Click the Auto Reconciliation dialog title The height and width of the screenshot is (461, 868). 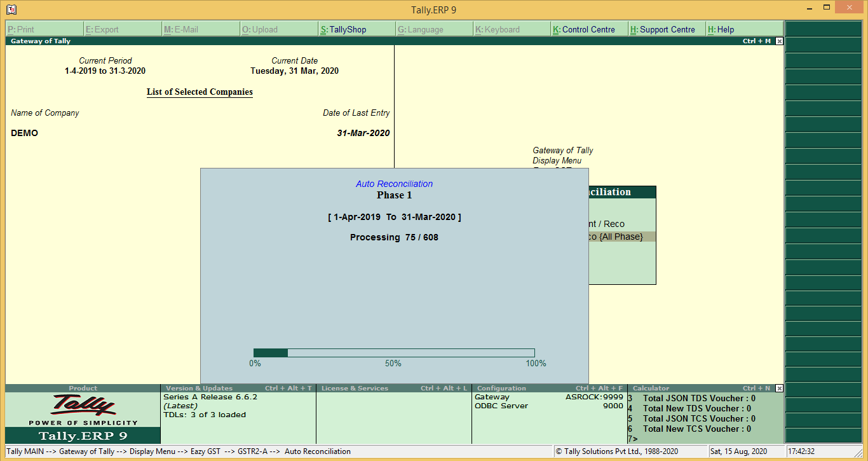pyautogui.click(x=394, y=184)
